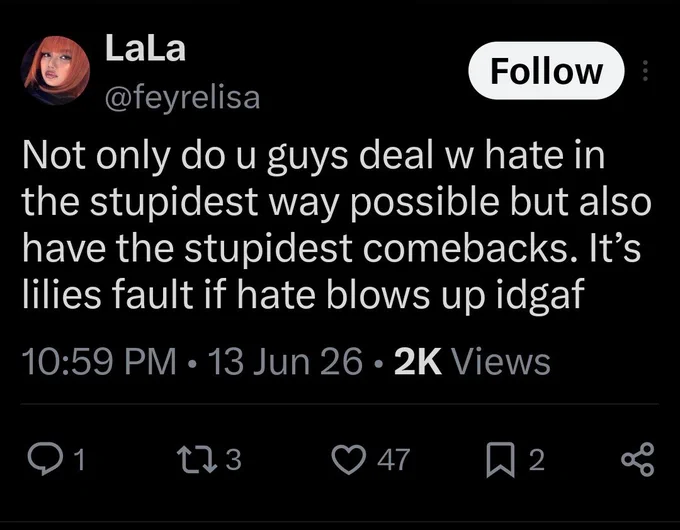Repost using the retweet arrows icon

[x=197, y=460]
